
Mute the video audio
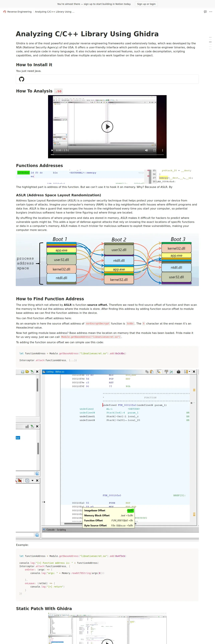tap(146, 150)
